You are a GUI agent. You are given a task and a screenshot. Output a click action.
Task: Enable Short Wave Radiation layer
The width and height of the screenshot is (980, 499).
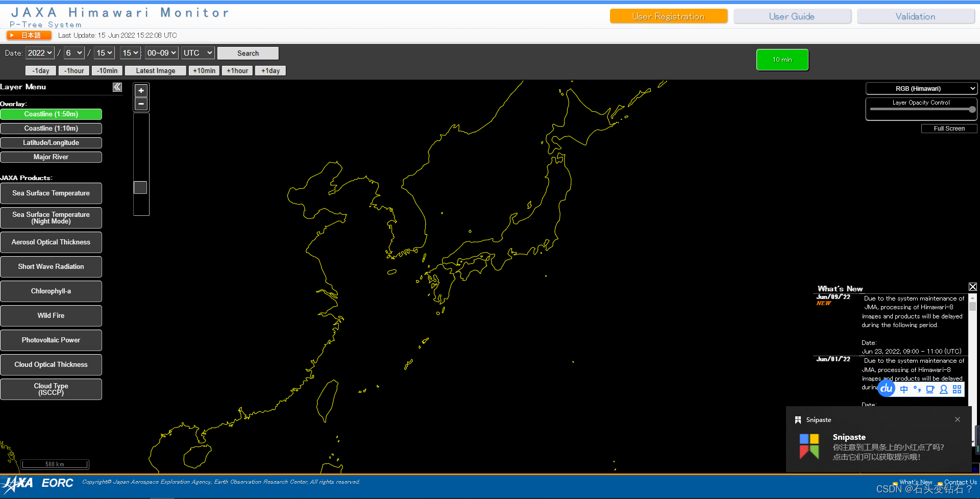(51, 267)
